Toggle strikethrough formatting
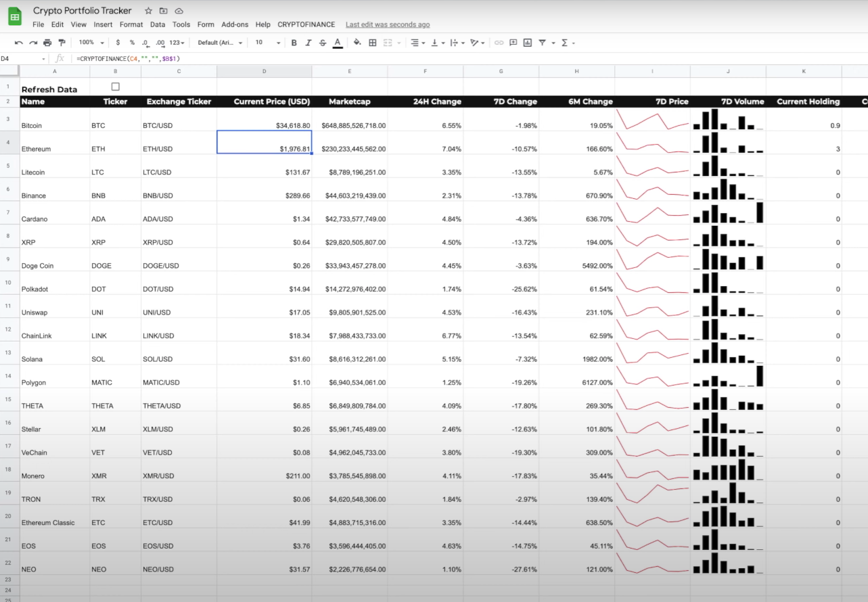Image resolution: width=868 pixels, height=602 pixels. 323,43
